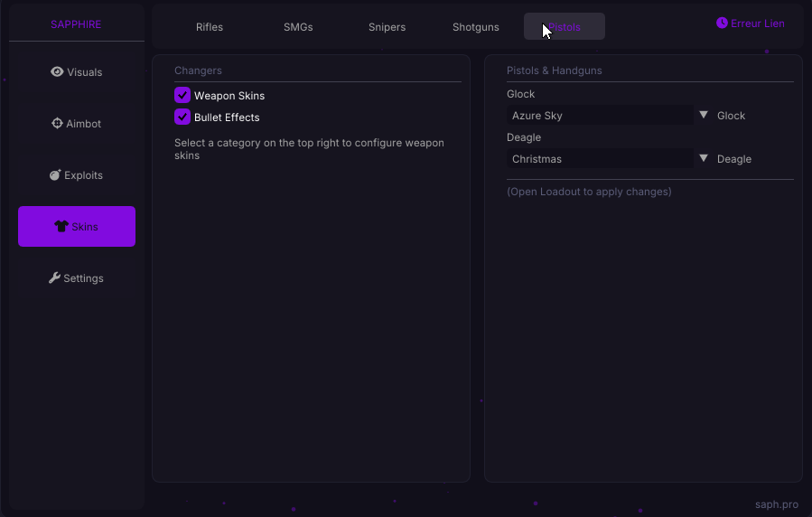Click the bomb icon beside Exploits
This screenshot has width=812, height=517.
pos(55,174)
